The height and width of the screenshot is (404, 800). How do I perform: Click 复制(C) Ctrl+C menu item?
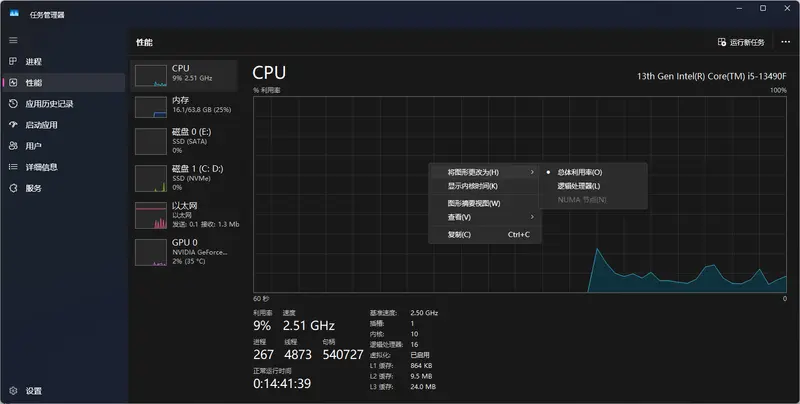click(485, 235)
